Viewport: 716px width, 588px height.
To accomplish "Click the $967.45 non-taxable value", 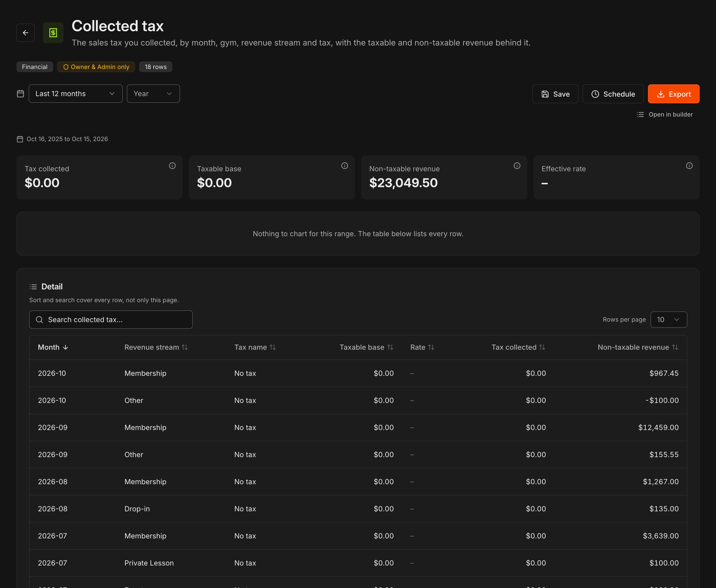I will (x=664, y=373).
